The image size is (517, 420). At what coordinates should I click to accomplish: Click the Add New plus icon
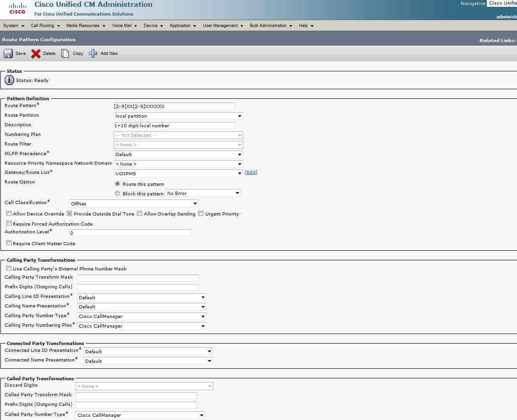click(x=93, y=54)
